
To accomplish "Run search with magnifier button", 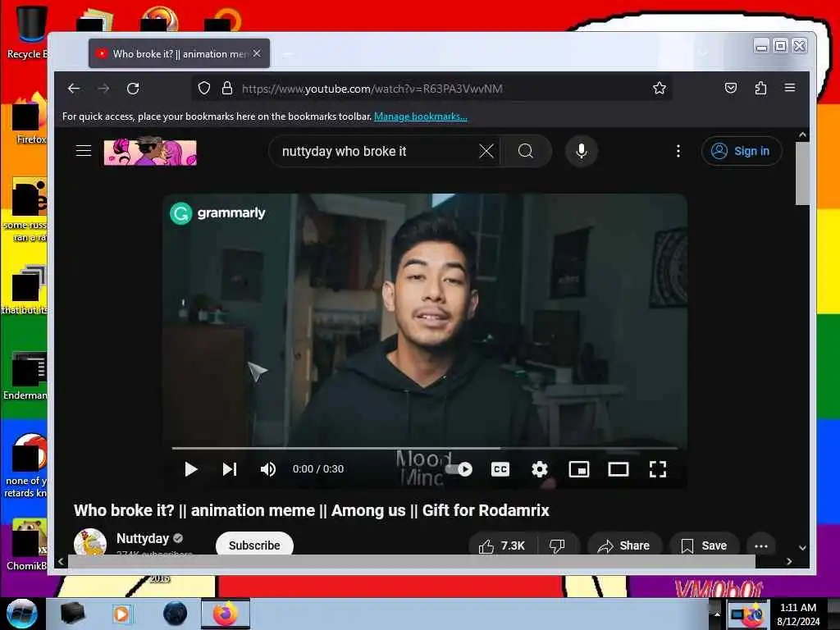I will [x=526, y=151].
